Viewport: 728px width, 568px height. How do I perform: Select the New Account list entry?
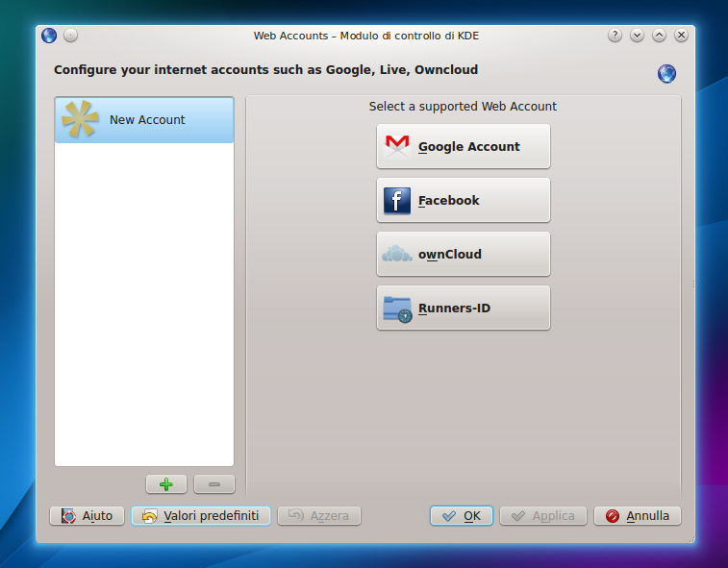(144, 120)
